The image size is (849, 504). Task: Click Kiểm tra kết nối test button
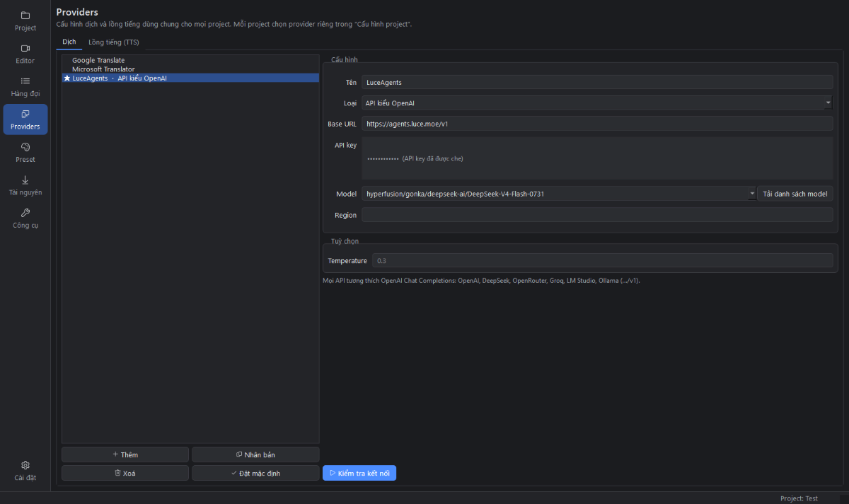point(359,473)
